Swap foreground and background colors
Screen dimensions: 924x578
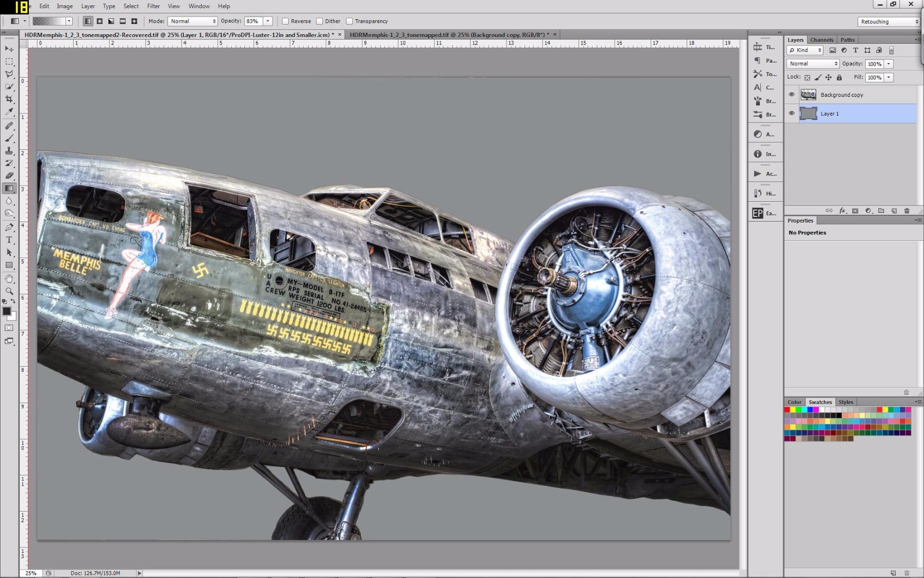pos(13,302)
